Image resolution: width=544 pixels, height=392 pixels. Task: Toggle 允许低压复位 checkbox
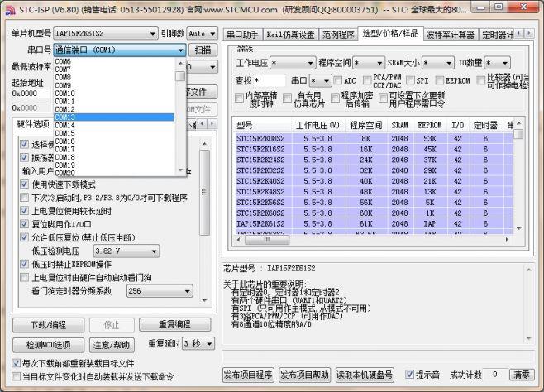(x=24, y=237)
